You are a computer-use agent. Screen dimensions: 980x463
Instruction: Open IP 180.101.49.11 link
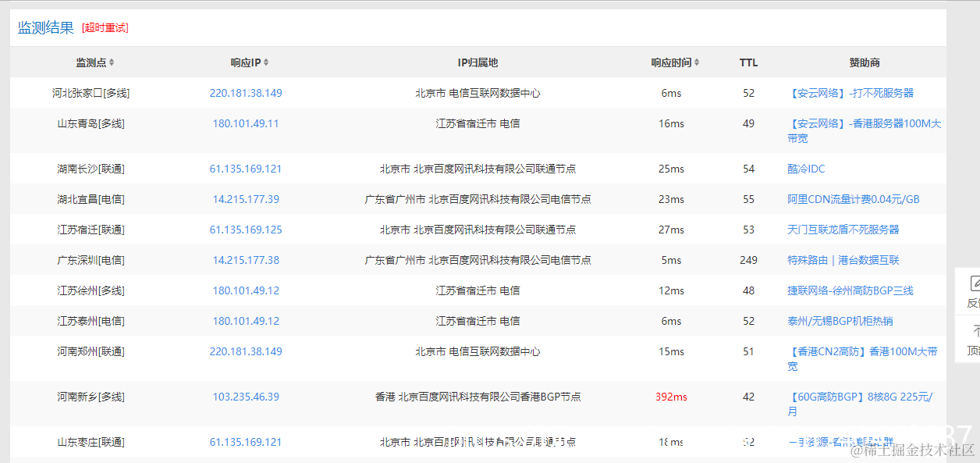pos(246,123)
